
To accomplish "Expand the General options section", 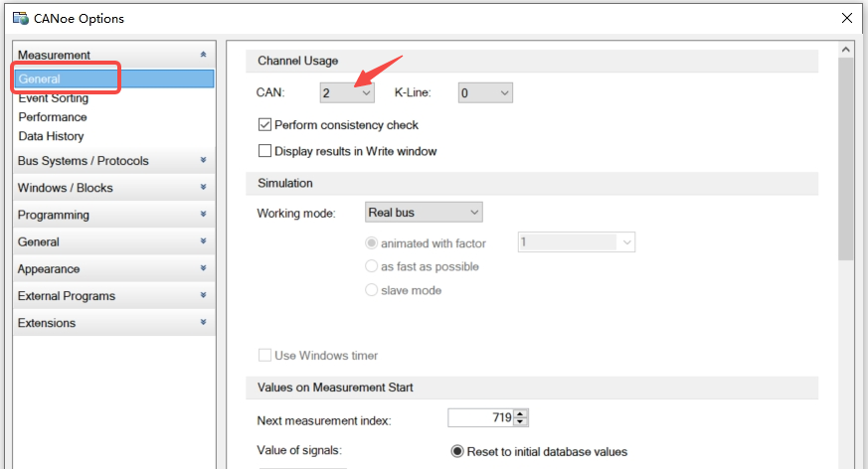I will (113, 242).
